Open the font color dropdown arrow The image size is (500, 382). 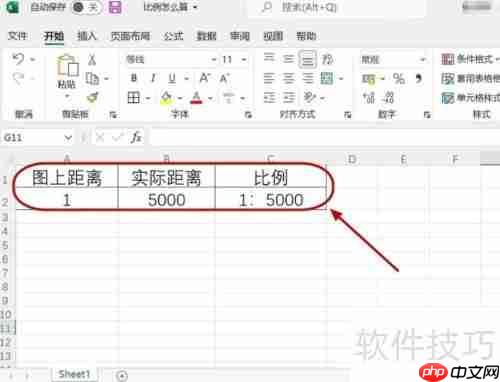(x=210, y=98)
